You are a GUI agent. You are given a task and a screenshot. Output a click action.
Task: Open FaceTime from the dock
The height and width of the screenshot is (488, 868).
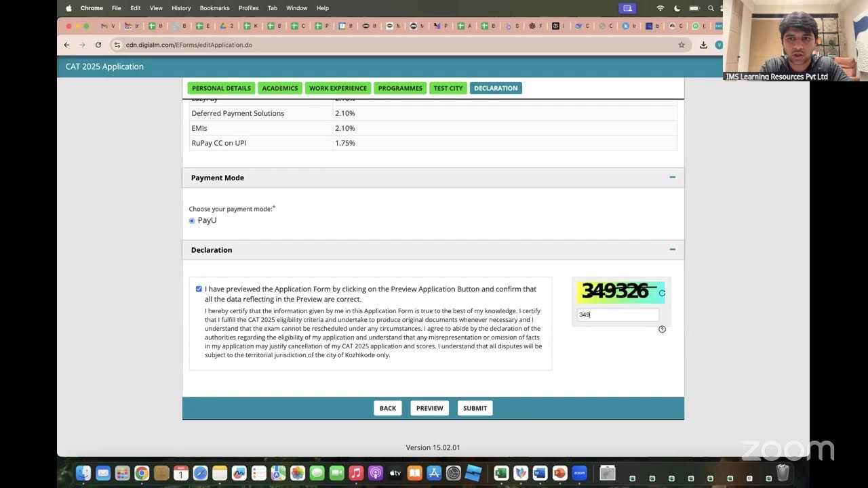[x=336, y=473]
